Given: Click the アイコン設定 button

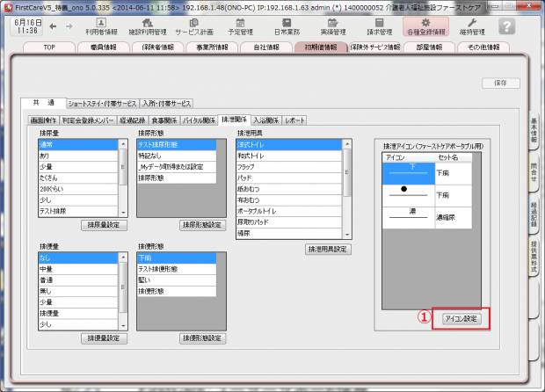Looking at the screenshot, I should (x=461, y=318).
